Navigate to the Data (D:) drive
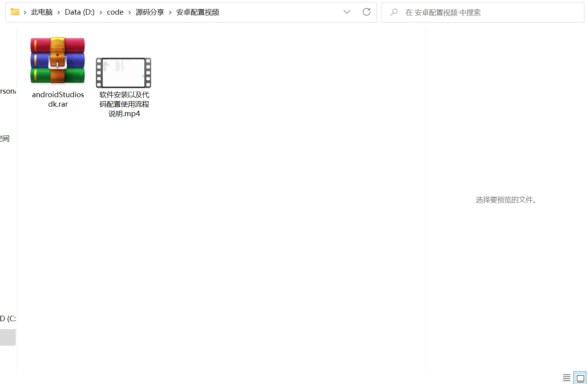Screen dimensions: 588x384 click(x=79, y=12)
